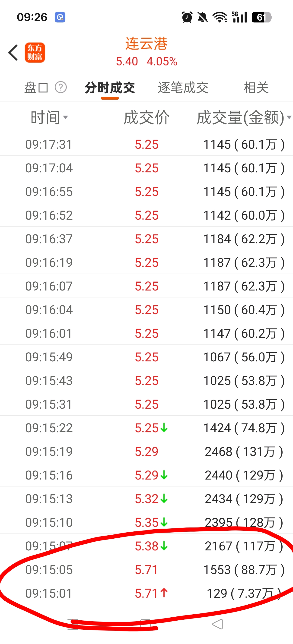Sort by the 时间 column dropdown arrow
The image size is (293, 644).
tap(66, 117)
